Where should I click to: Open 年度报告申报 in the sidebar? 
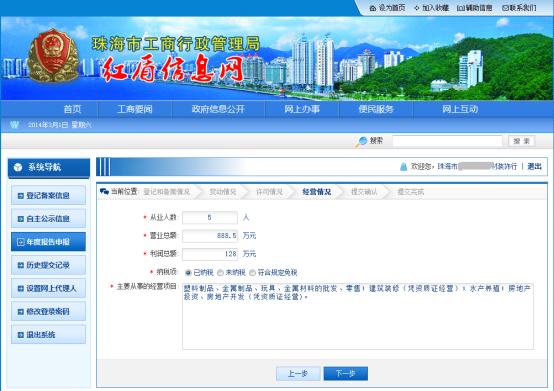48,242
